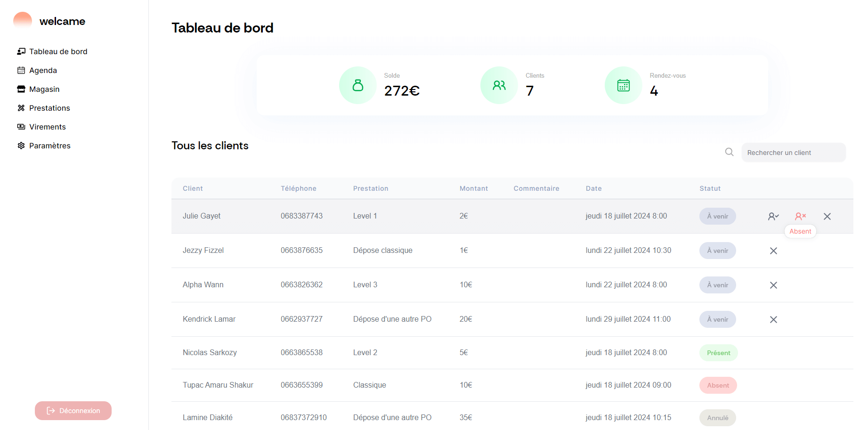Select Tableau de bord menu item

point(58,51)
